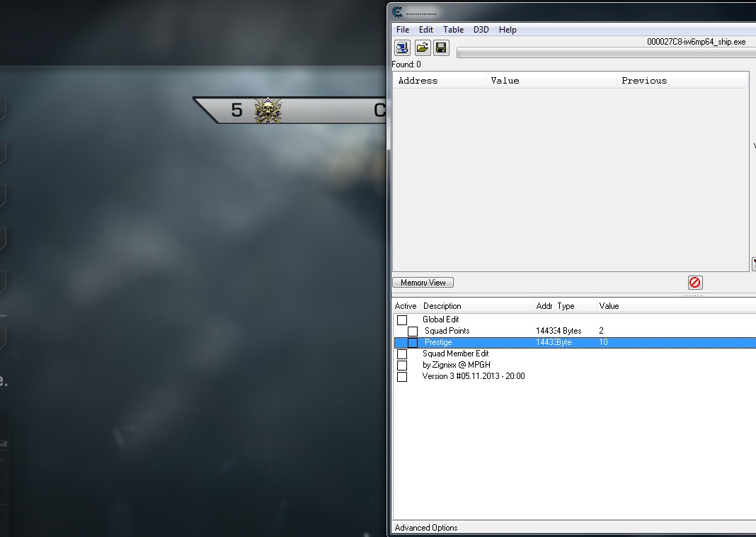Select the by Zignixx @ MPGH text

click(456, 365)
